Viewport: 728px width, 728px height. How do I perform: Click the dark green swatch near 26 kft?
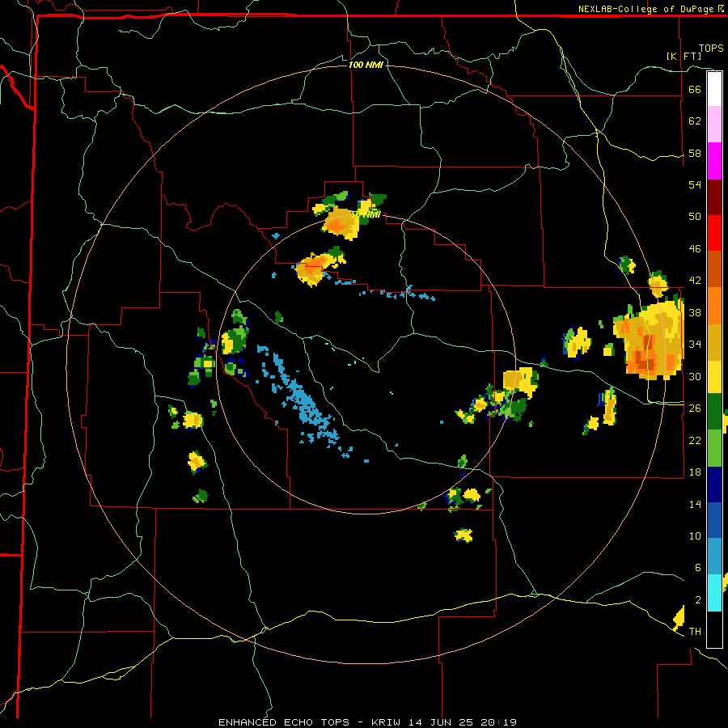pyautogui.click(x=714, y=412)
